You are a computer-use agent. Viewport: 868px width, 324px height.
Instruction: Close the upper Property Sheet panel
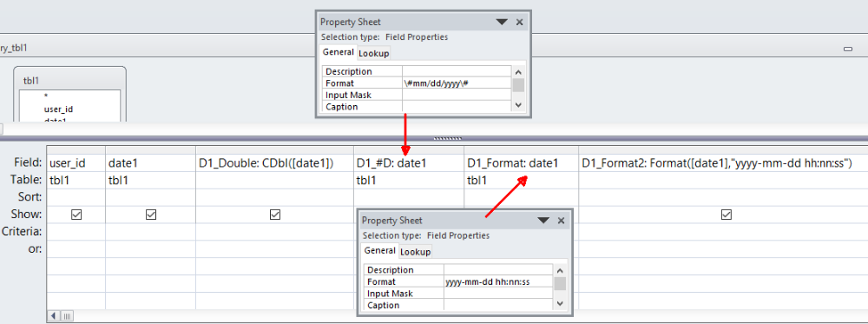[519, 23]
